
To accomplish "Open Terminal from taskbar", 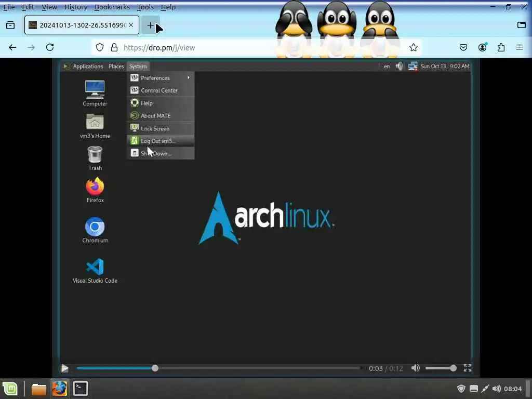I will [81, 389].
